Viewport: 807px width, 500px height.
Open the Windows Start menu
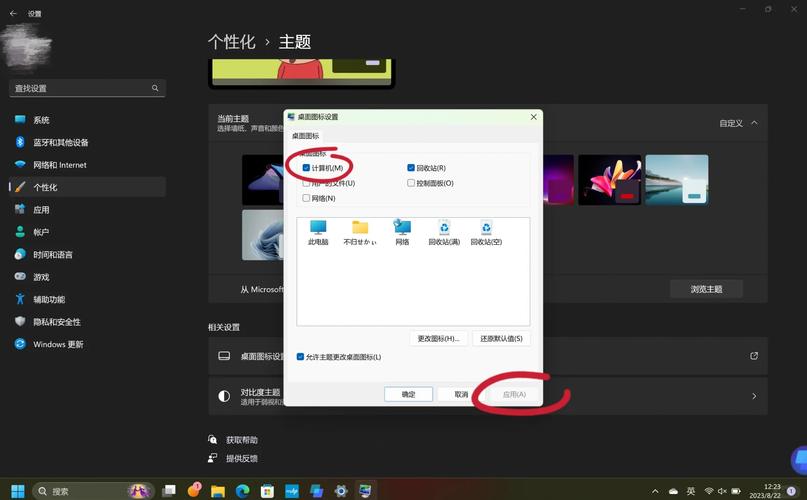click(x=18, y=491)
